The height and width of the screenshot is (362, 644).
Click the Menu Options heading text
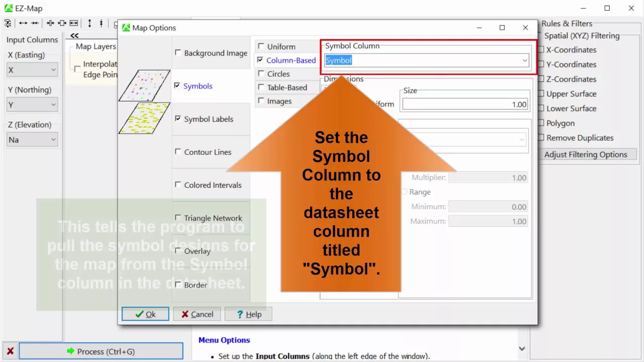pos(224,340)
